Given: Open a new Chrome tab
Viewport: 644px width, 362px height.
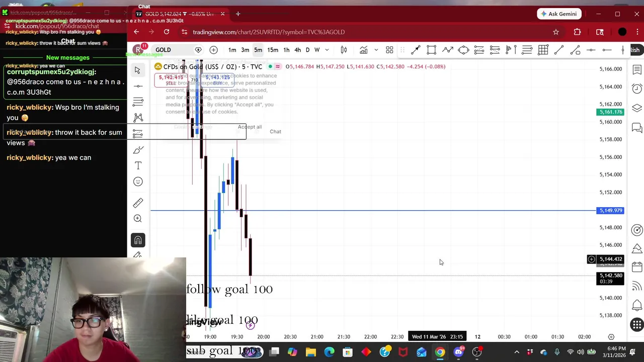Looking at the screenshot, I should (x=238, y=14).
